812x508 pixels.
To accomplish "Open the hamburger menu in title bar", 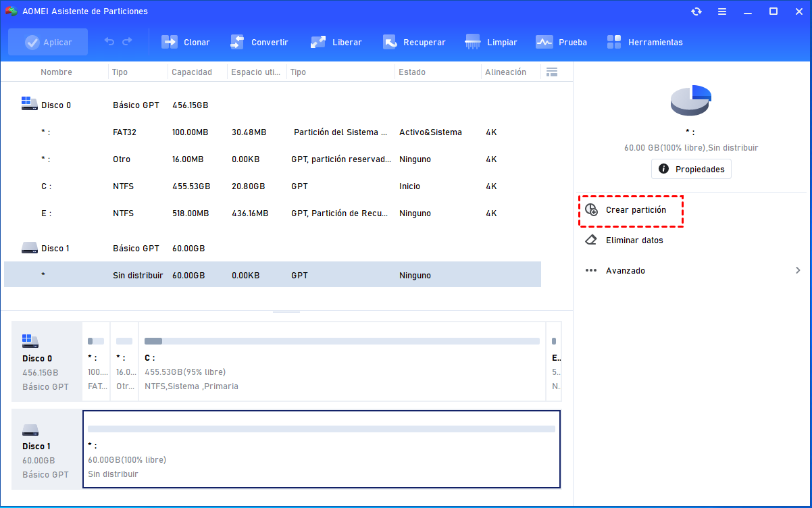I will click(x=722, y=11).
